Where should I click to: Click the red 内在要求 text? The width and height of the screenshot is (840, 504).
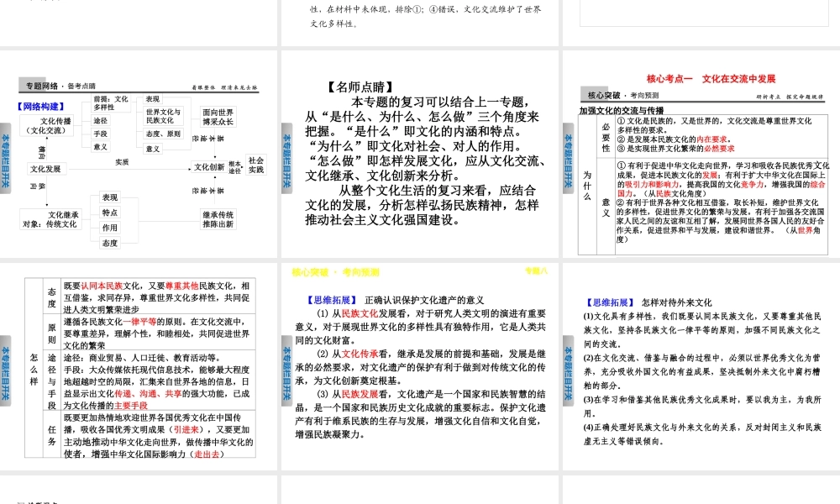(711, 139)
